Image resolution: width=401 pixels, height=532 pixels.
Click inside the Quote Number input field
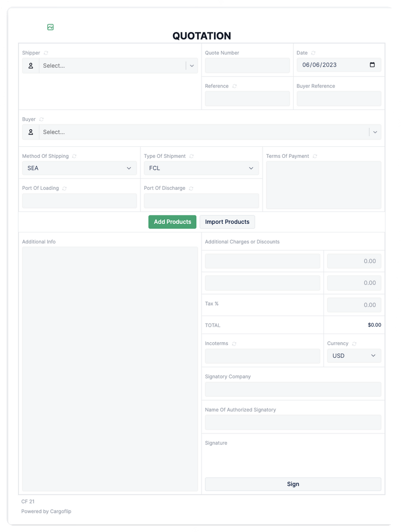click(x=247, y=65)
